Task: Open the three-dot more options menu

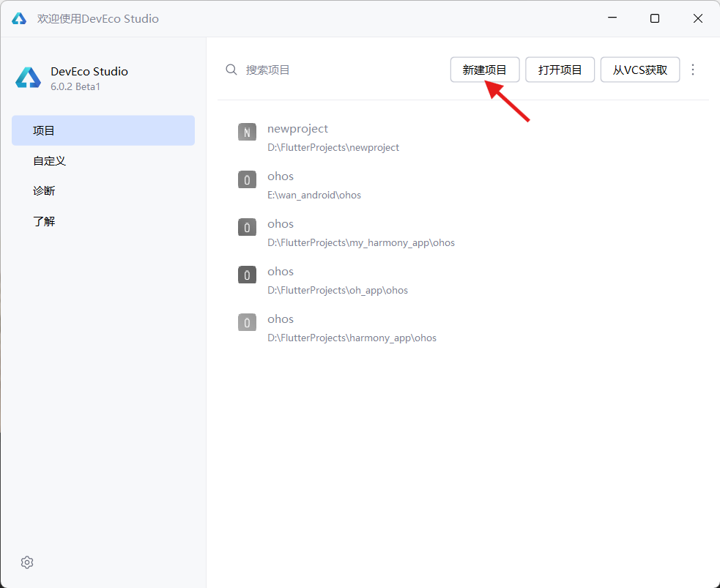Action: tap(693, 70)
